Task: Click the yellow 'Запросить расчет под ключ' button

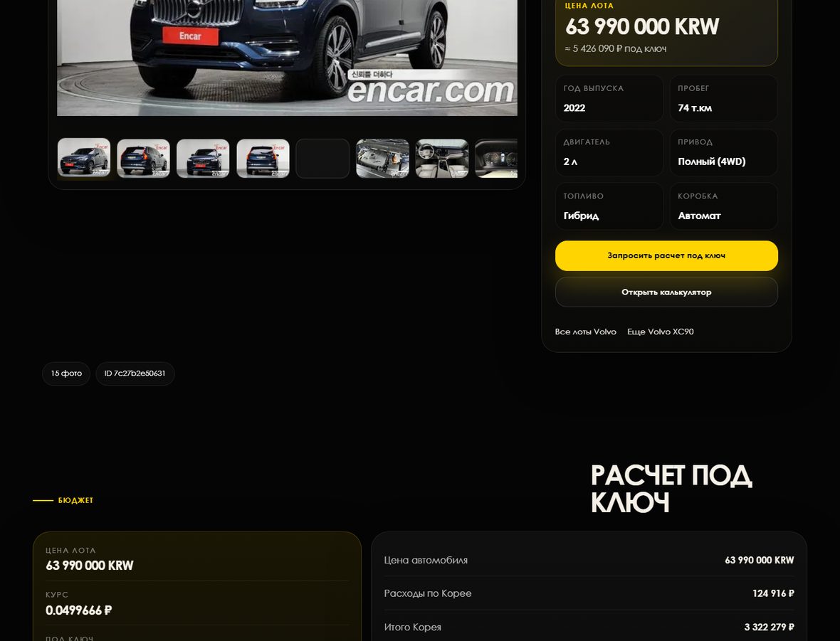Action: (x=666, y=255)
